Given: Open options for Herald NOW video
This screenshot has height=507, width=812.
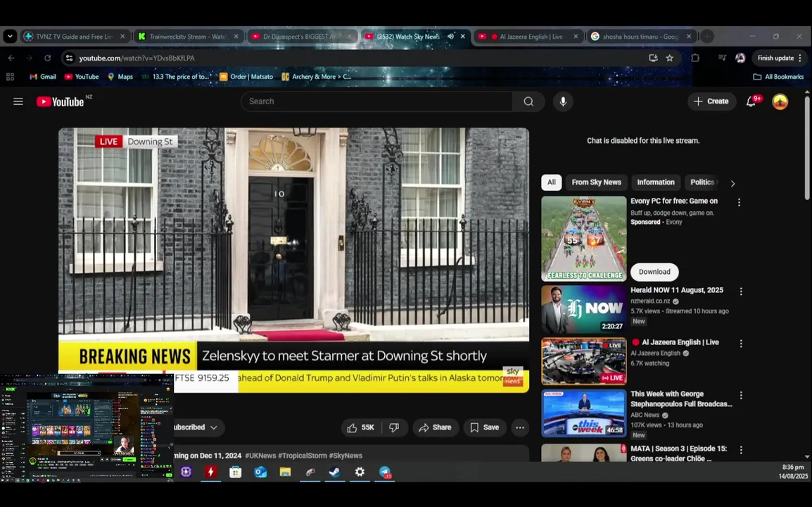Looking at the screenshot, I should tap(741, 292).
